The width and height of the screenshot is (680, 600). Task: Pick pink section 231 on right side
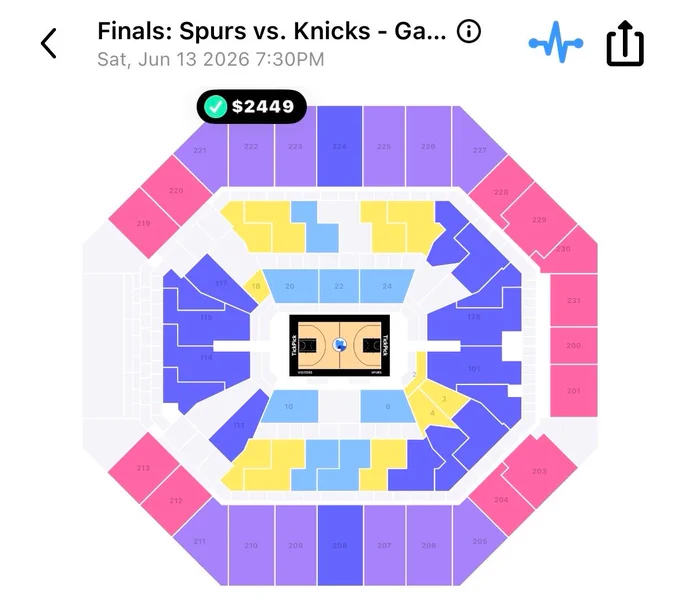click(x=573, y=300)
